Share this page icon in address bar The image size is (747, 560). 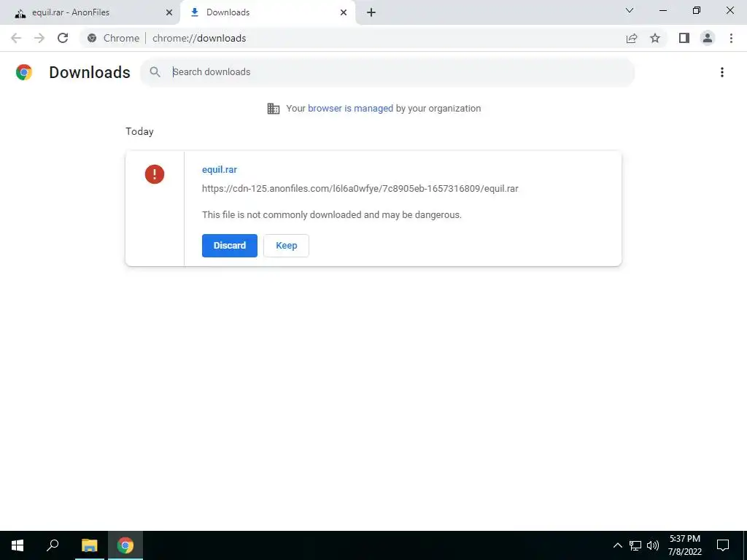632,38
